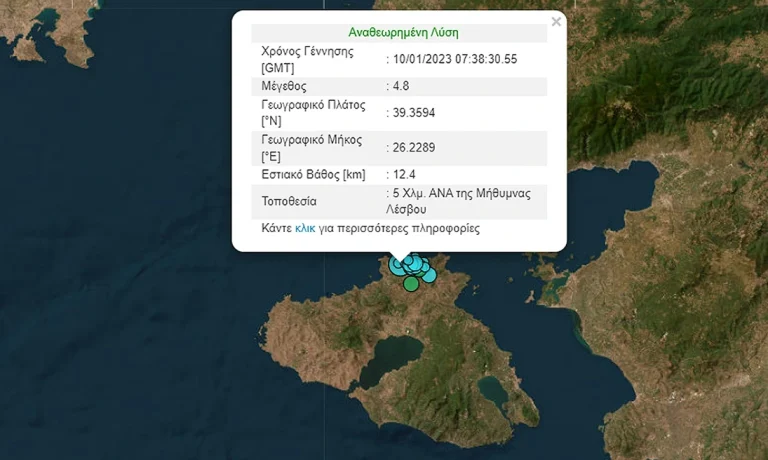Viewport: 768px width, 460px height.
Task: Click the latitude value 39.3594
Action: 413,113
